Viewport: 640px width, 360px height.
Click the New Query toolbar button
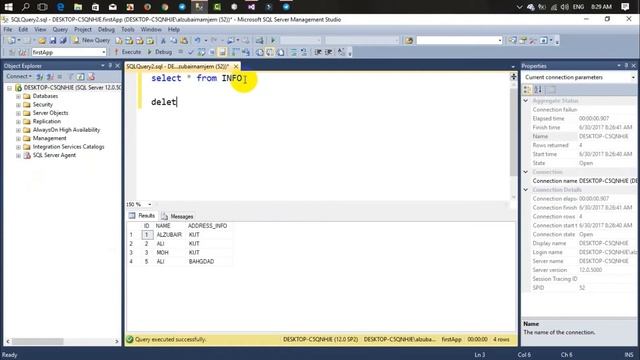91,40
